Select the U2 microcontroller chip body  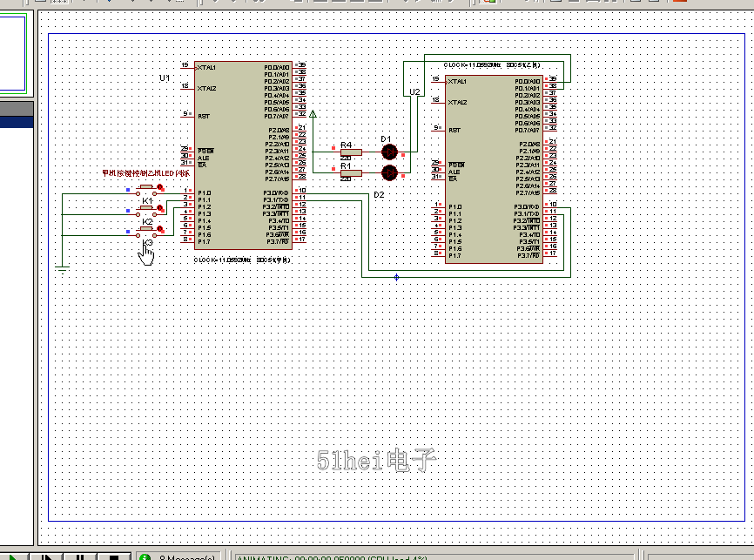point(494,169)
